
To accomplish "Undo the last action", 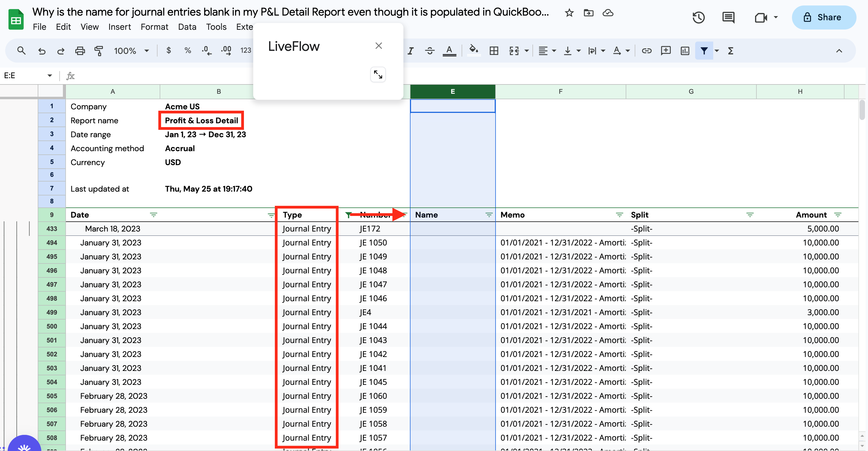I will click(42, 51).
